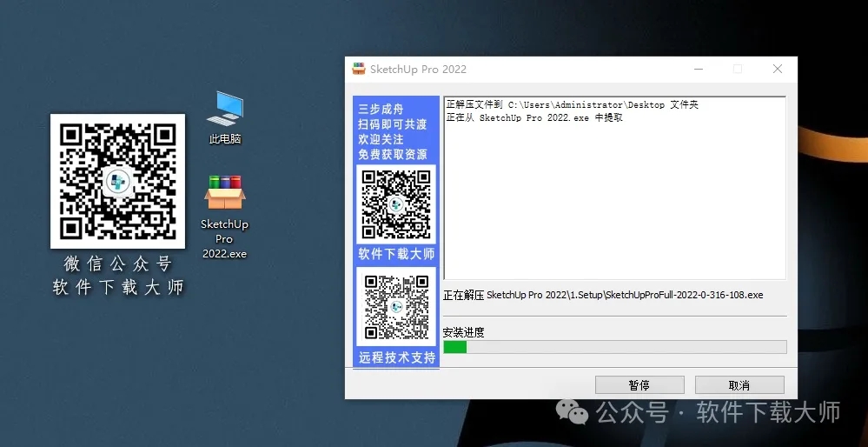Image resolution: width=868 pixels, height=447 pixels.
Task: Click the WeChat logo in the bottom watermark
Action: pyautogui.click(x=573, y=411)
